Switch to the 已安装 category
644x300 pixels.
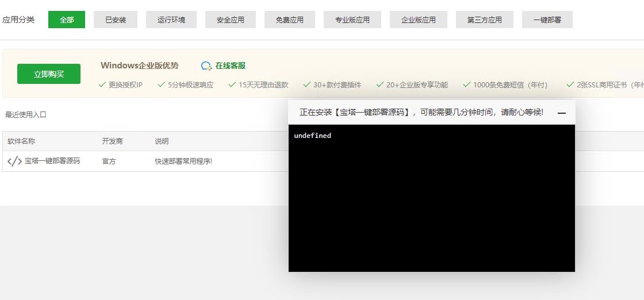tap(116, 20)
